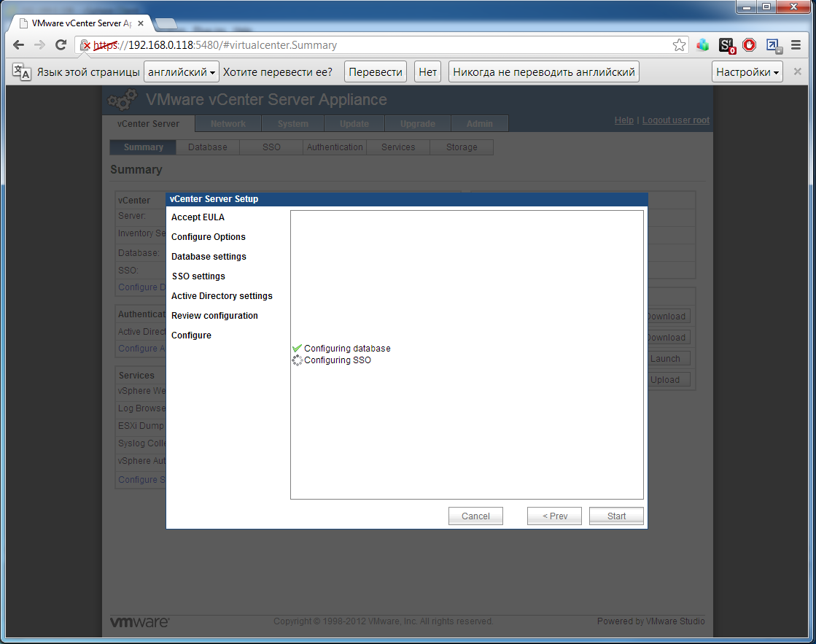Open the System main tab
816x644 pixels.
(293, 123)
